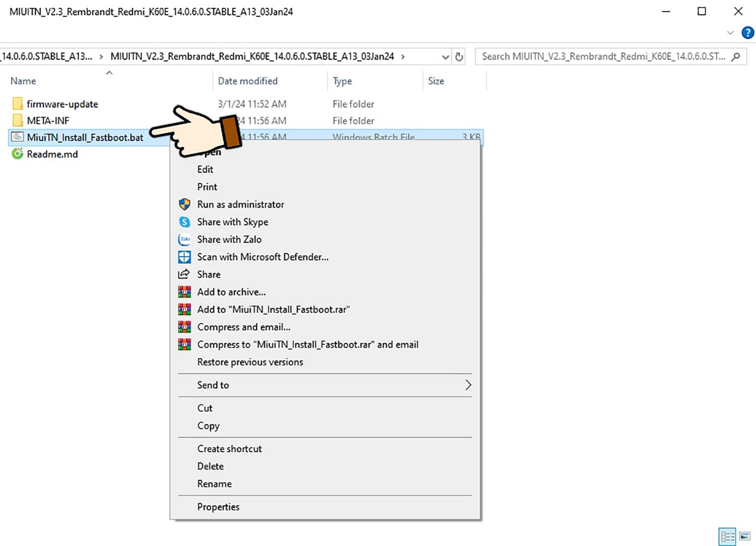Click parent folder breadcrumb 14.0.6.0.STABLE_A13...
Image resolution: width=756 pixels, height=546 pixels.
coord(46,56)
